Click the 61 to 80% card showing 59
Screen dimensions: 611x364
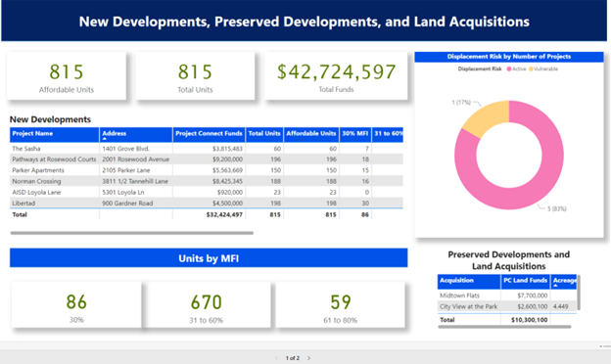[340, 305]
